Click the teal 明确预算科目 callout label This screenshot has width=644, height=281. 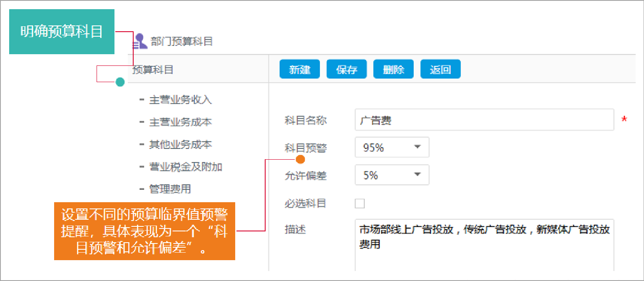coord(61,31)
